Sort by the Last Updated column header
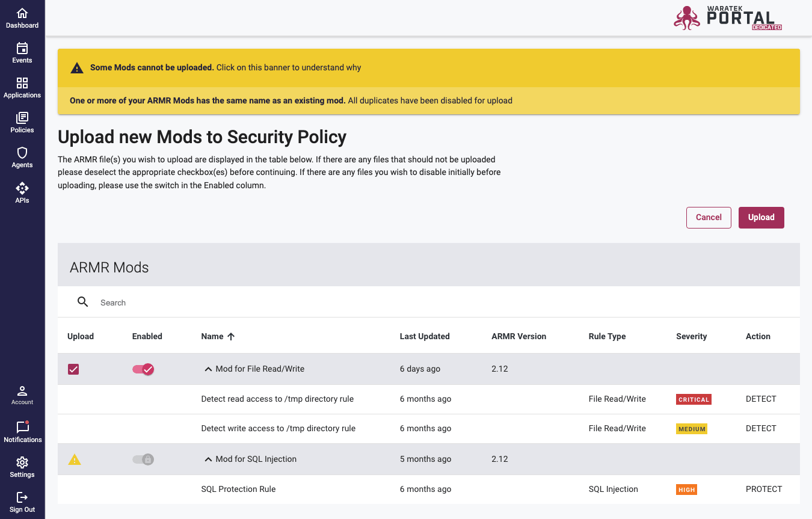 425,336
